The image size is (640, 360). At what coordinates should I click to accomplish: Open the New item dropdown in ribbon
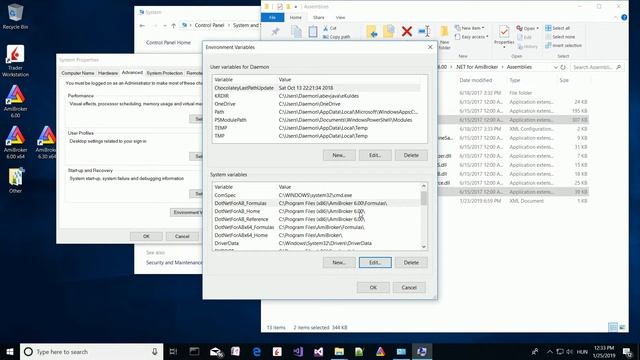(470, 28)
